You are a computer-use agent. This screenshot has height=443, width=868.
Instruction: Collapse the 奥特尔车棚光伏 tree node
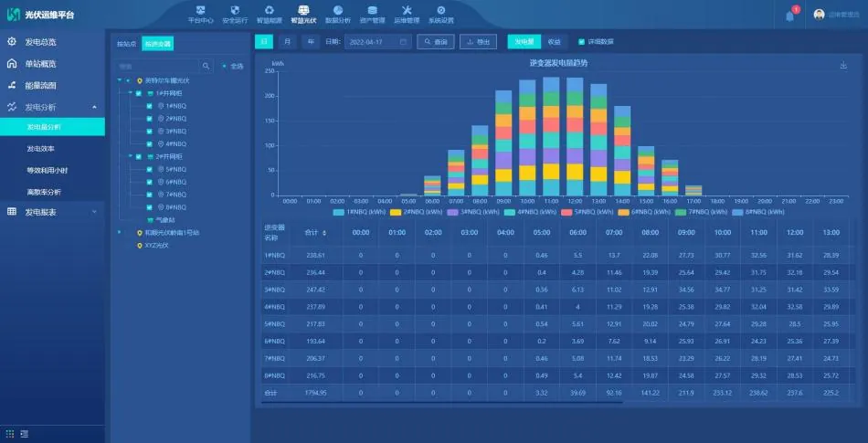point(120,80)
